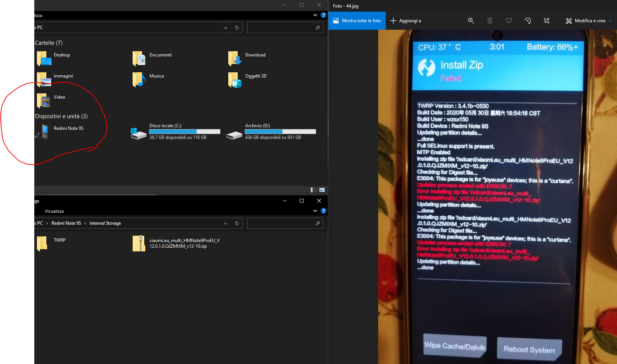This screenshot has height=364, width=617.
Task: Click 'Foto - 44.jpg' window title
Action: 345,6
